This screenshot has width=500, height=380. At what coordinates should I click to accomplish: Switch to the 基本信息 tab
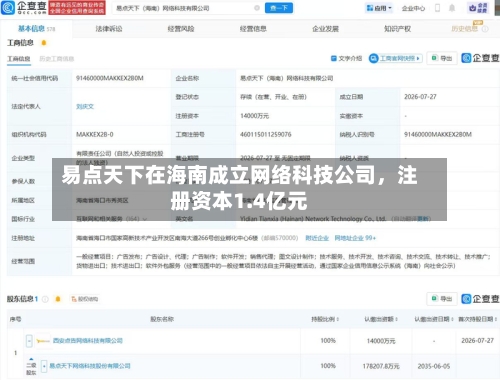36,29
